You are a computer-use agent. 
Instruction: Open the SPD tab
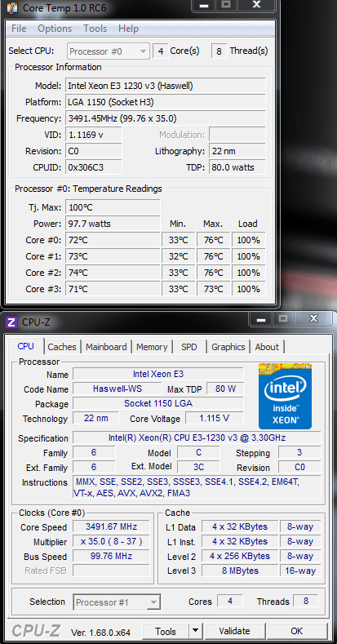click(x=188, y=347)
